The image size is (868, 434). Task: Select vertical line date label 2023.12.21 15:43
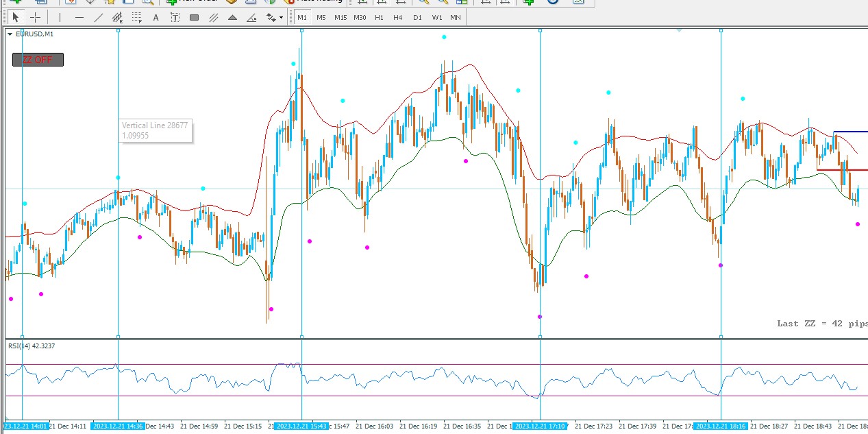pos(302,426)
